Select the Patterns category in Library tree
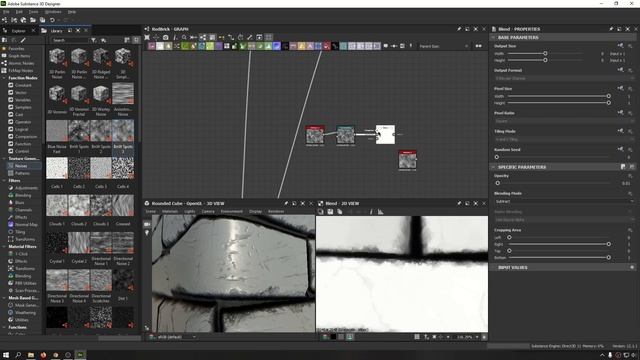The image size is (640, 360). pyautogui.click(x=22, y=173)
